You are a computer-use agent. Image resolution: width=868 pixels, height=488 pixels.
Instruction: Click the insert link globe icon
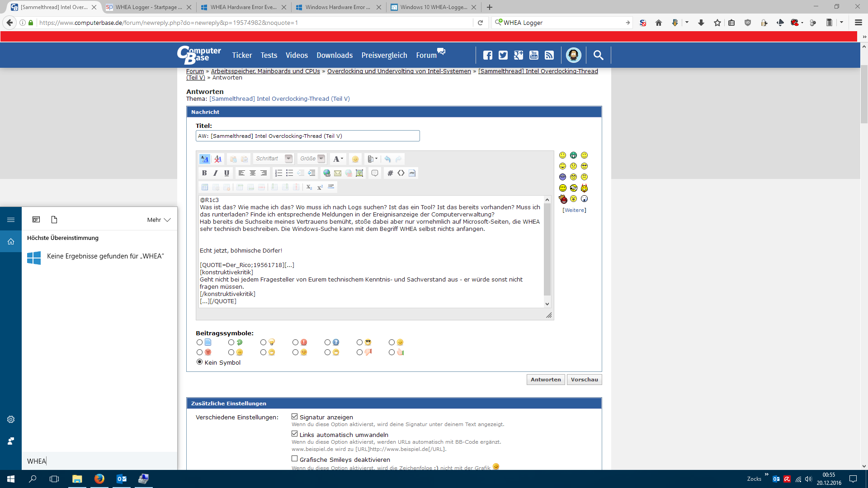[x=326, y=173]
